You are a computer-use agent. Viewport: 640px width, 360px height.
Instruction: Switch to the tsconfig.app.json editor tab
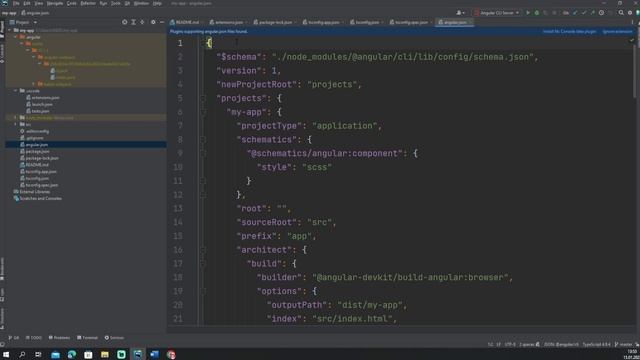(x=323, y=22)
